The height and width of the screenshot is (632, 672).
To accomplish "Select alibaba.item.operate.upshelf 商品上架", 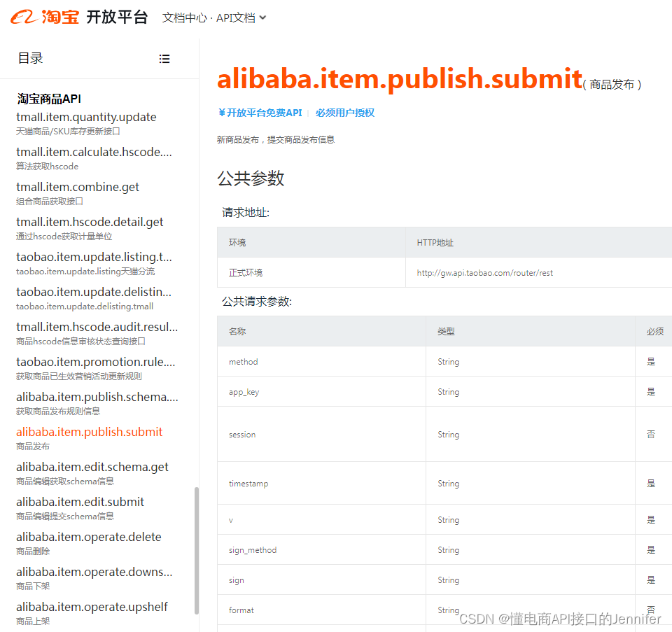I will tap(93, 607).
